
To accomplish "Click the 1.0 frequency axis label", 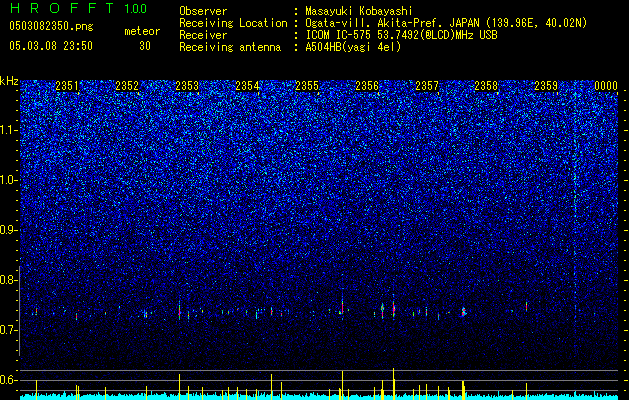I will coord(9,180).
